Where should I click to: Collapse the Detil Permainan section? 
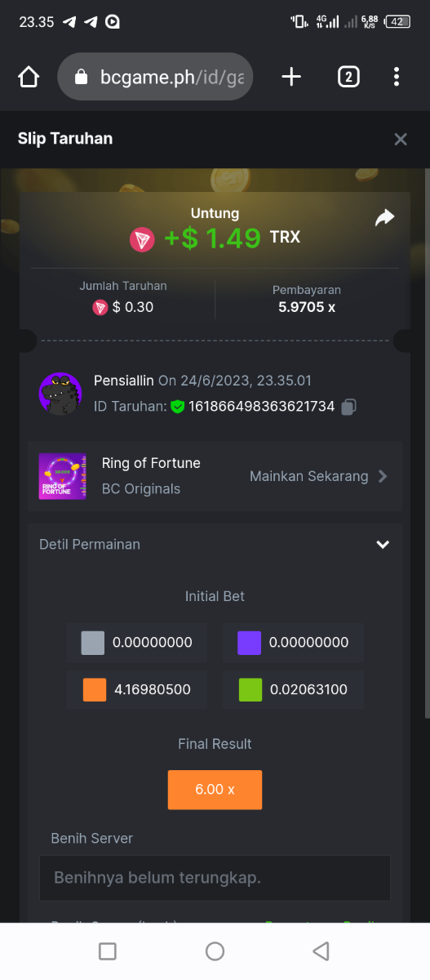pos(383,545)
